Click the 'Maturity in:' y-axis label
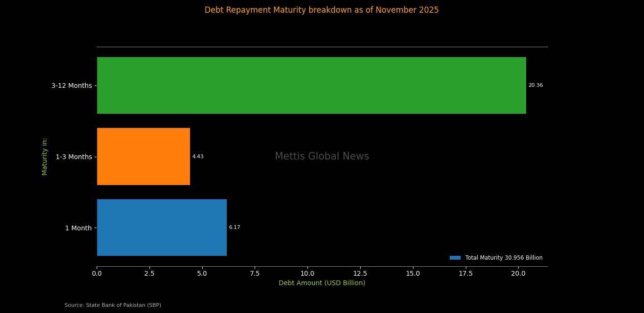 coord(45,156)
